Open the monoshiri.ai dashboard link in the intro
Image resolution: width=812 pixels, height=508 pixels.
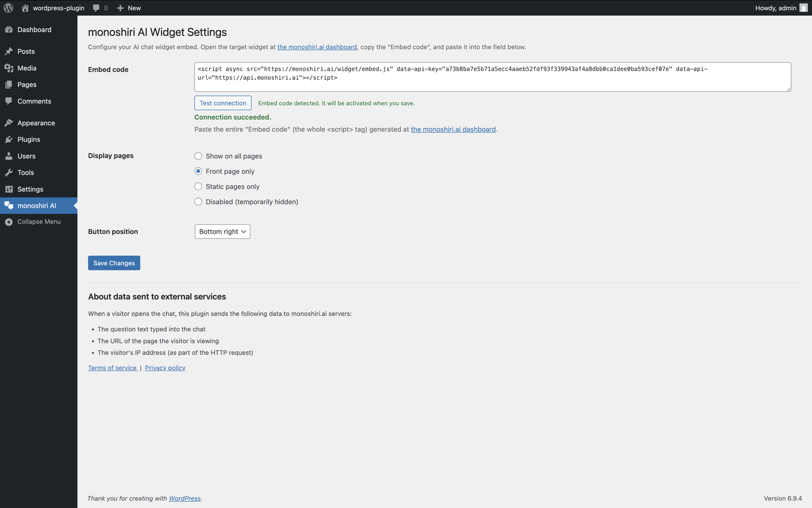point(317,47)
